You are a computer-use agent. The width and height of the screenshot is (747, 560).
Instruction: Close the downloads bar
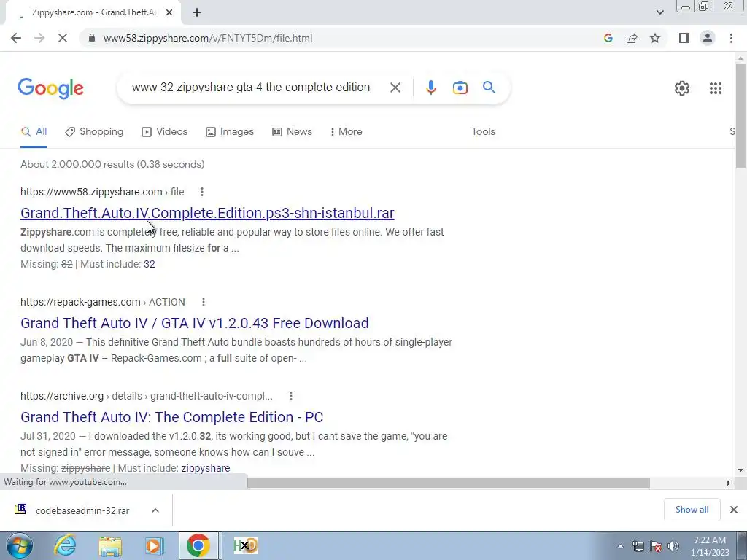pos(734,510)
